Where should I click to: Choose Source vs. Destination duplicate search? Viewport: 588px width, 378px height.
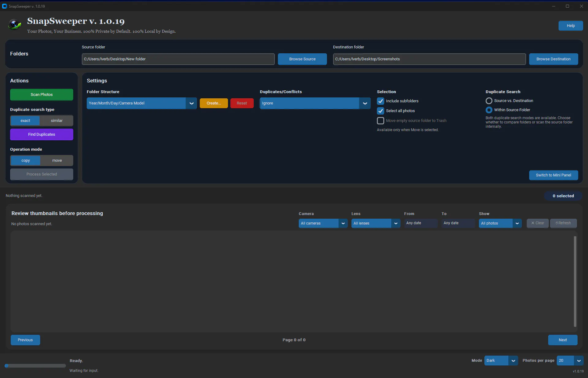click(489, 101)
